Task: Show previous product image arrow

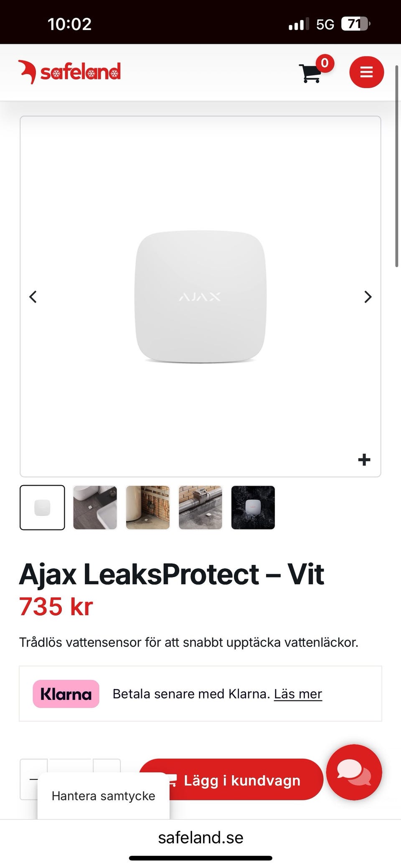Action: (33, 297)
